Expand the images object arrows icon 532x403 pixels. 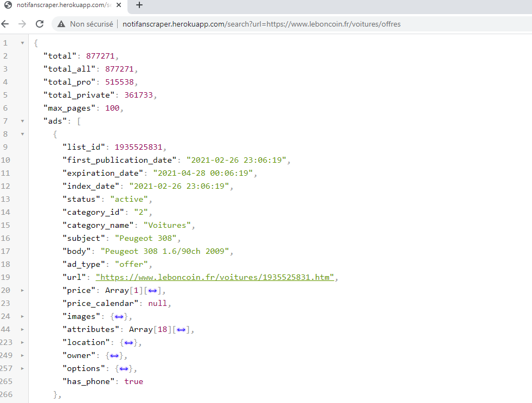(119, 316)
